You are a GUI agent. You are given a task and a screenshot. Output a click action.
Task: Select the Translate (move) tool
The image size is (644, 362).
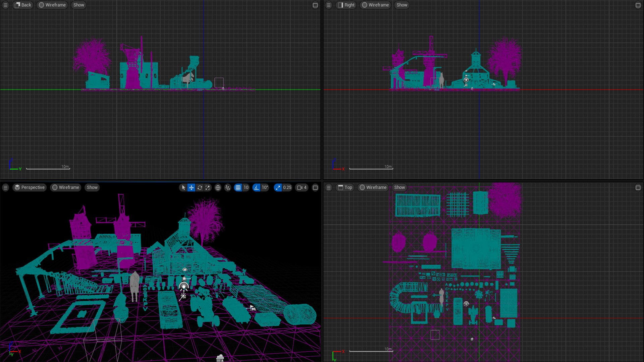click(x=191, y=188)
